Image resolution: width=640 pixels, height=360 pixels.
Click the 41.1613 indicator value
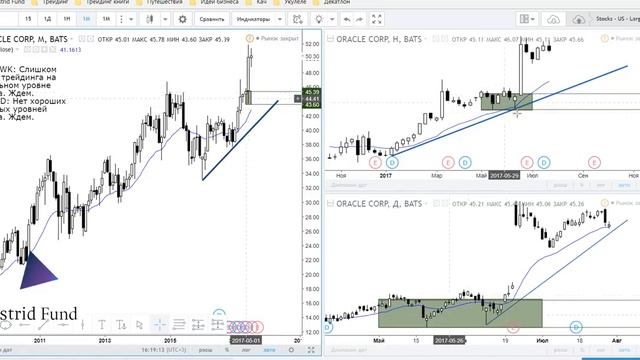(x=70, y=50)
